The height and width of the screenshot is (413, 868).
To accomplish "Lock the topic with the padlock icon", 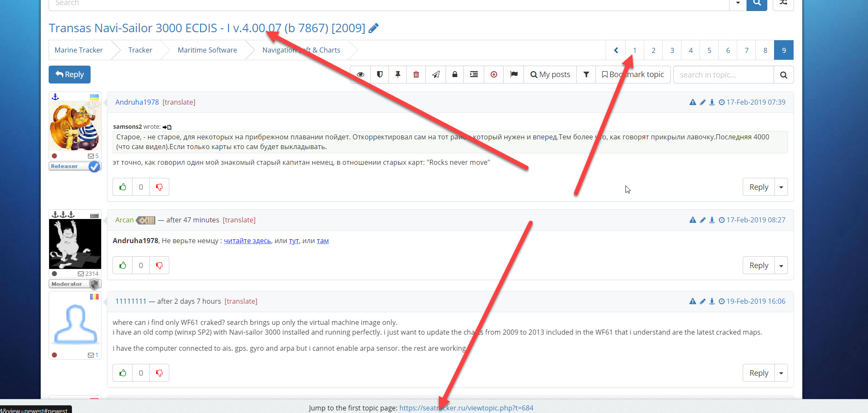I will [x=455, y=75].
